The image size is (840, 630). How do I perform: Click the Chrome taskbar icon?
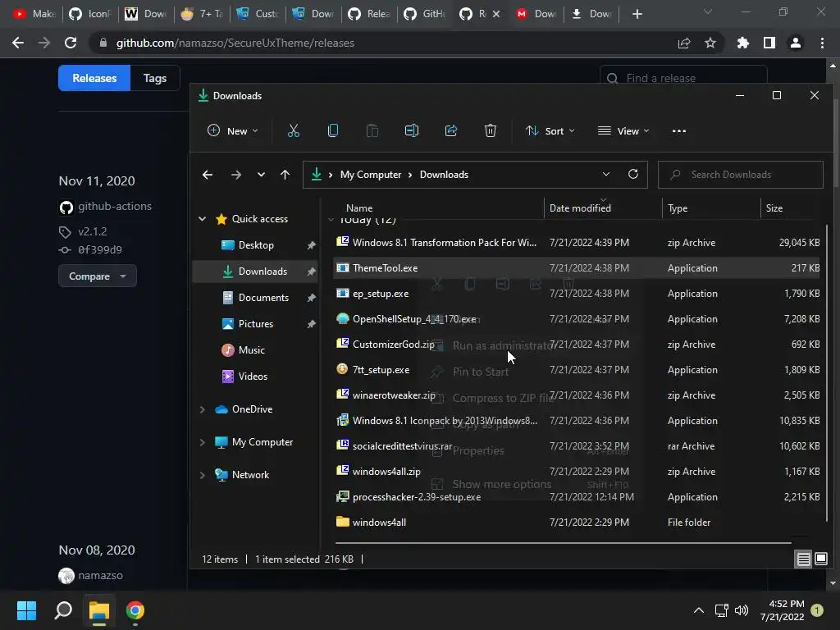point(135,610)
